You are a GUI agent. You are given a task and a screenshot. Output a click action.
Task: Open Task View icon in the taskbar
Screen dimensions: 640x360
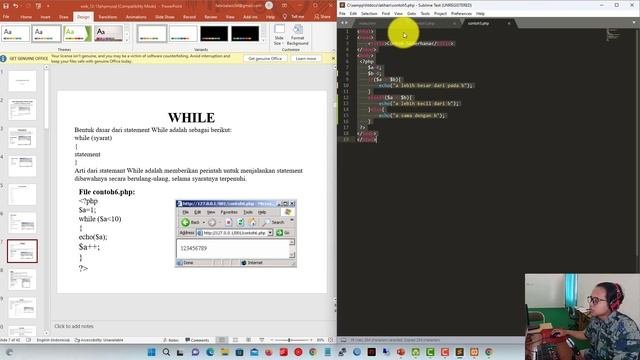click(180, 352)
